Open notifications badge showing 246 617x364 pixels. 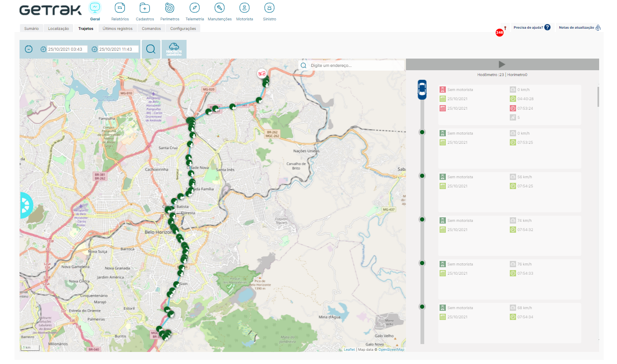499,32
